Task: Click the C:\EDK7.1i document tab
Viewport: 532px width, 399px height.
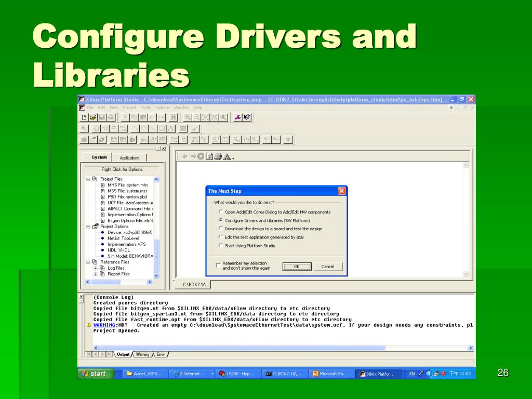Action: coord(194,284)
